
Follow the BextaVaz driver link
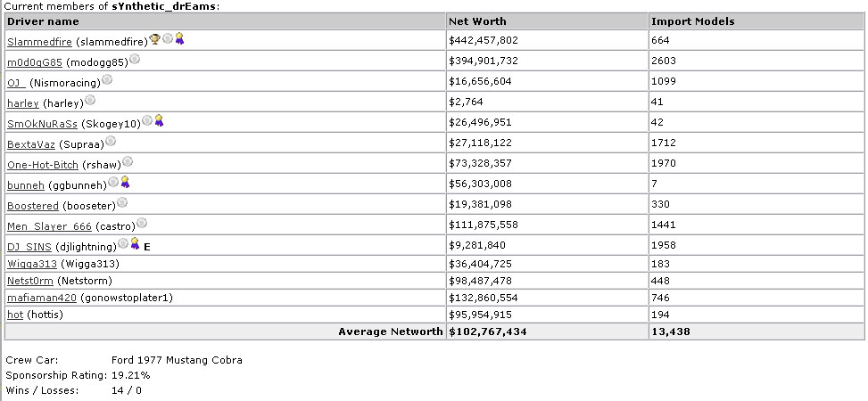(x=31, y=143)
